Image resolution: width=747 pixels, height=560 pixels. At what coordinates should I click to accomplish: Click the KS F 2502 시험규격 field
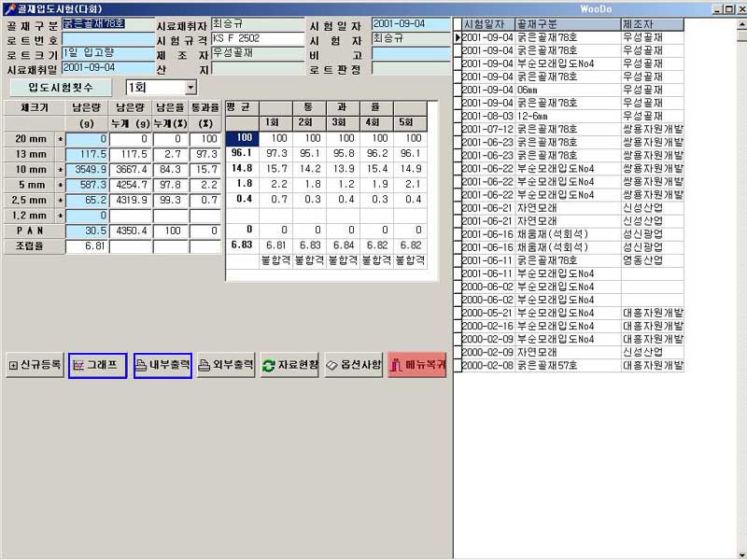click(x=255, y=38)
